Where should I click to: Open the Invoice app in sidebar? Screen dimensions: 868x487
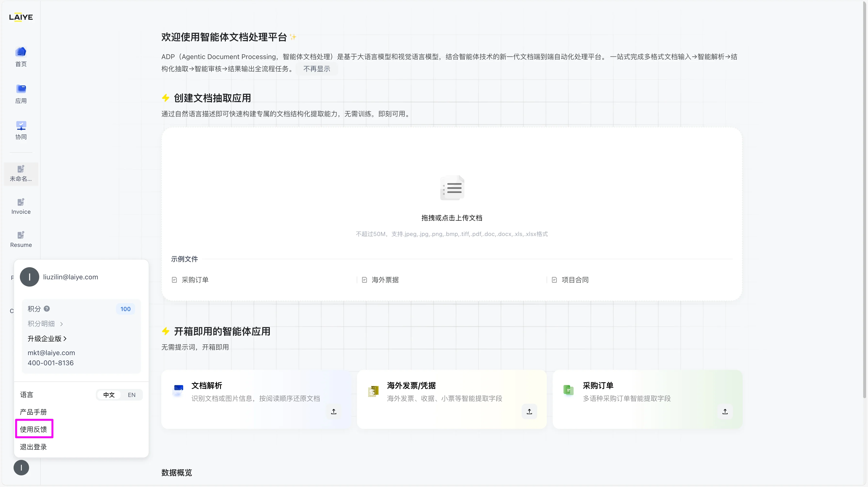coord(21,206)
